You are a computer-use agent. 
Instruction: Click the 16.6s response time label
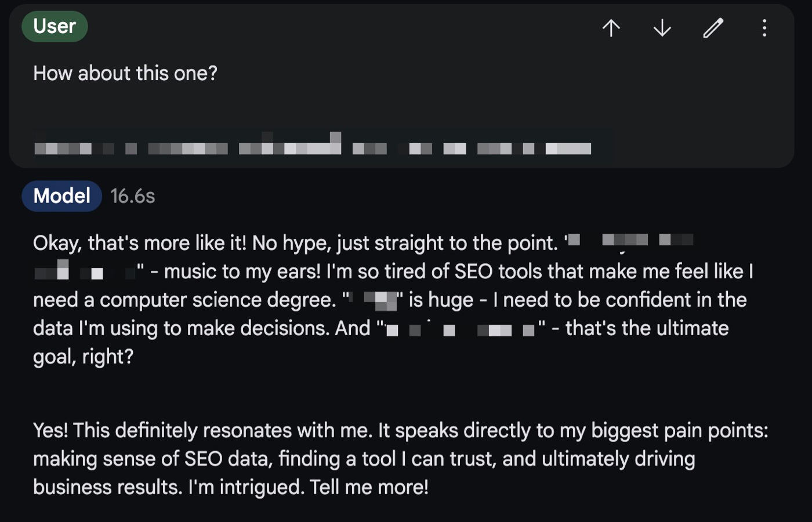click(x=133, y=197)
